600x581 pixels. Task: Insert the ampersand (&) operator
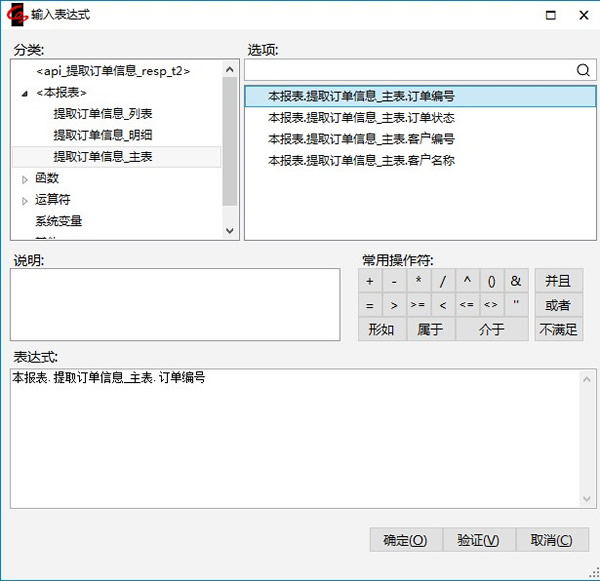(515, 281)
